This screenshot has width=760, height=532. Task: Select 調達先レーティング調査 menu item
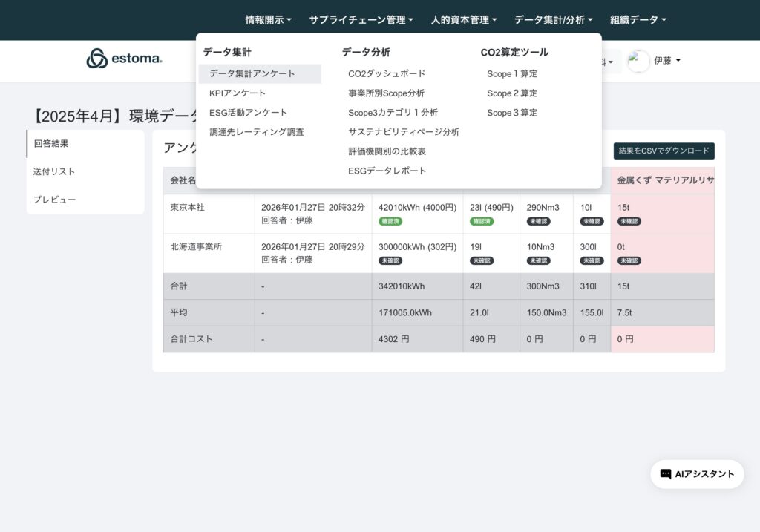coord(257,132)
